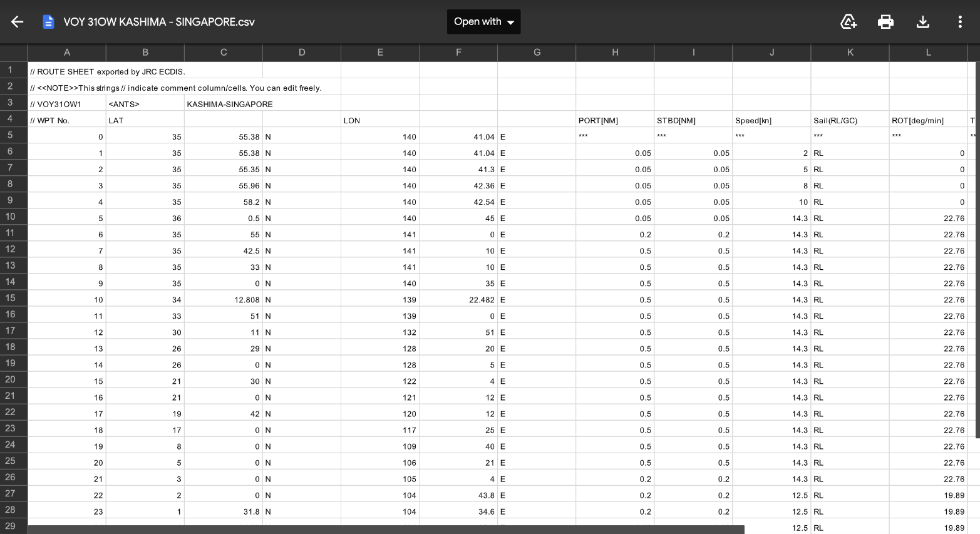Click the vertical scrollbar on right
Viewport: 980px width, 534px height.
977,250
